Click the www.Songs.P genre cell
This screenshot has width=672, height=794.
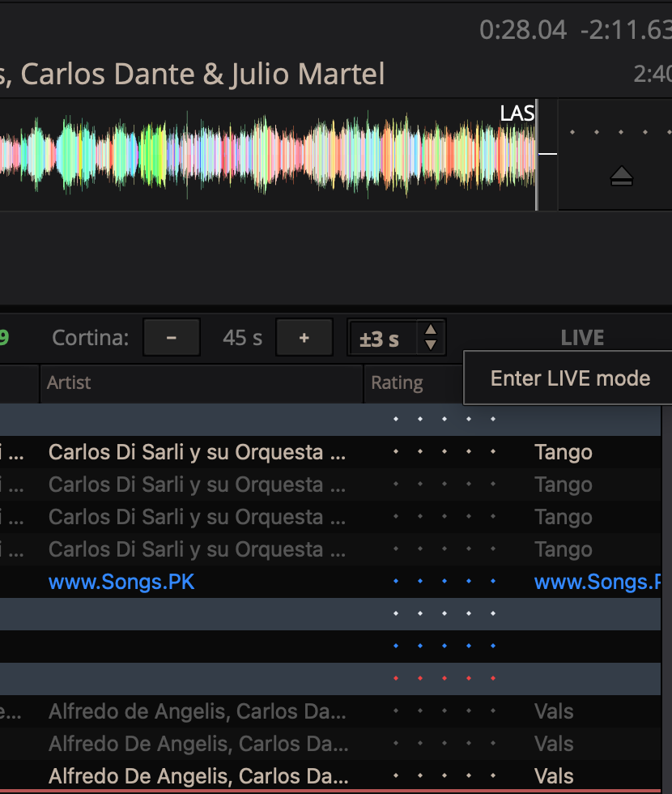(x=598, y=582)
